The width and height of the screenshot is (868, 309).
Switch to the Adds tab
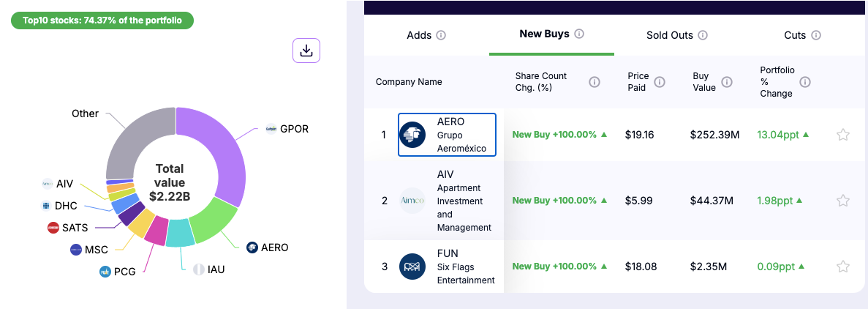click(x=426, y=35)
